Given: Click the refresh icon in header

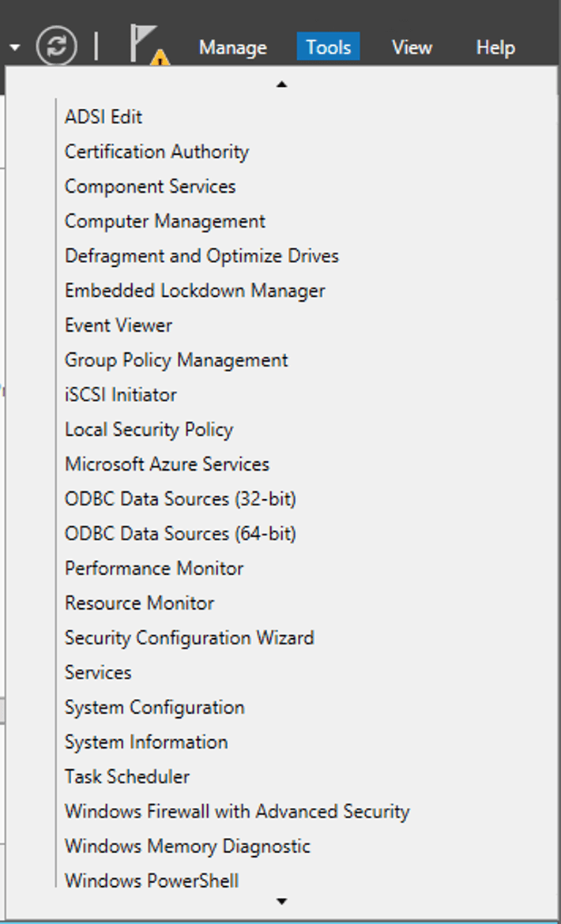Looking at the screenshot, I should click(x=57, y=46).
